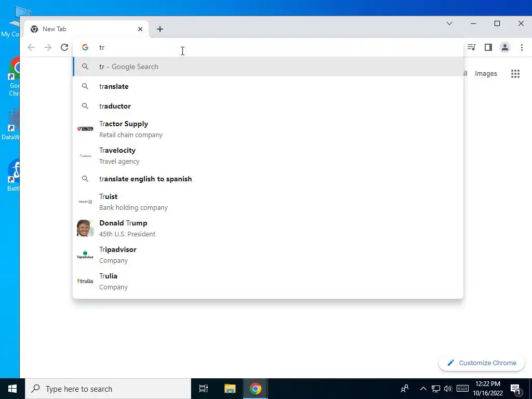Click the Chrome reload page icon

tap(64, 47)
